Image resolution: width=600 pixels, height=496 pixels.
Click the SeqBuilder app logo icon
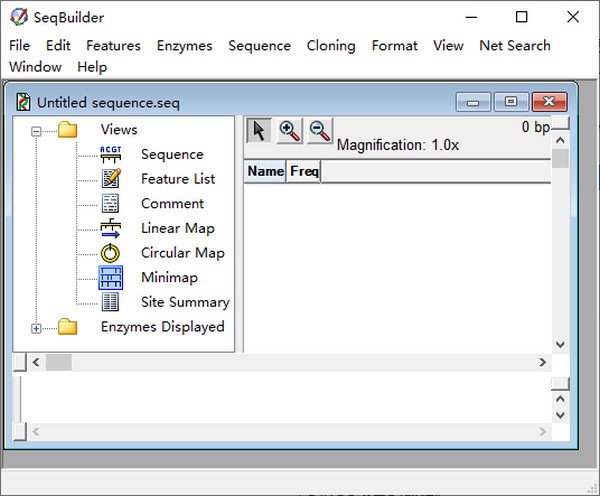pos(19,17)
